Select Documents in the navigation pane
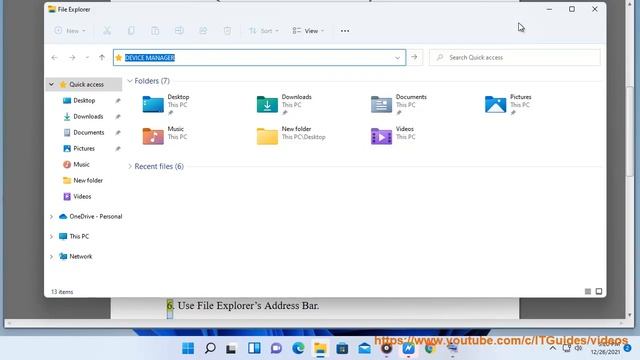 (89, 132)
